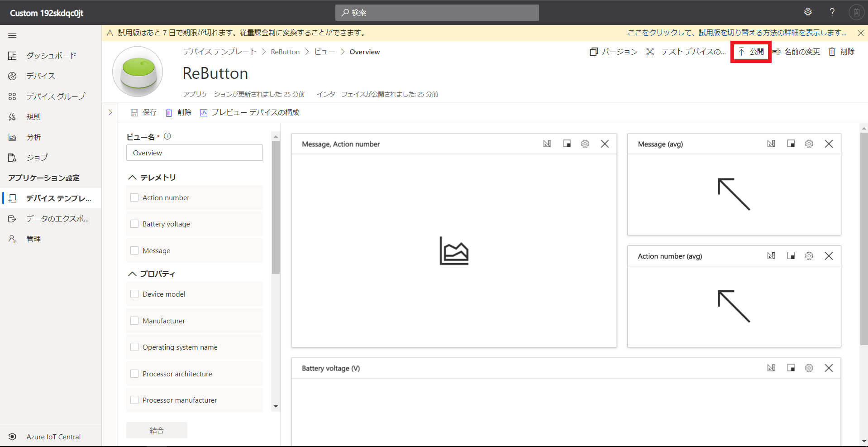Click edit chart icon on Message, Action number tile
Viewport: 868px width, 447px height.
click(547, 144)
